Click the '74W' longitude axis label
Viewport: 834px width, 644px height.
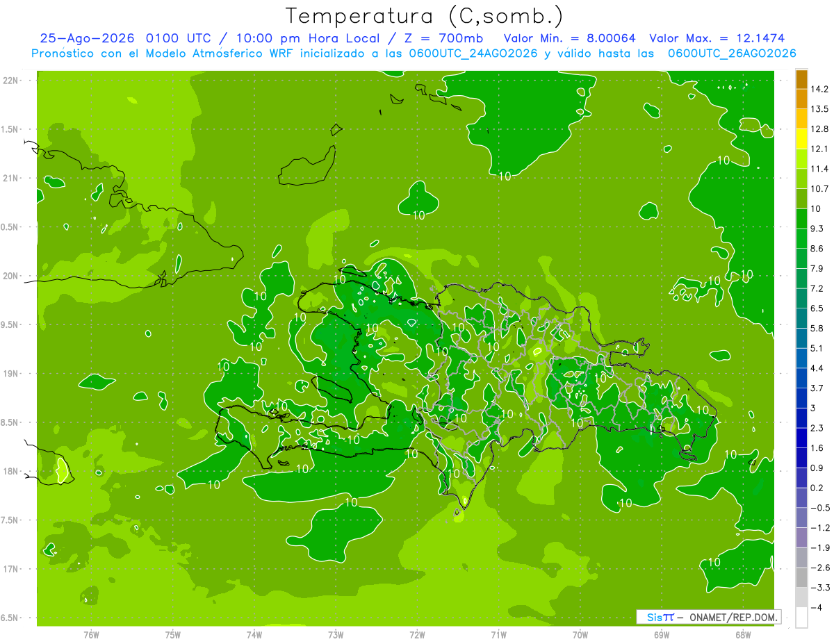coord(254,634)
